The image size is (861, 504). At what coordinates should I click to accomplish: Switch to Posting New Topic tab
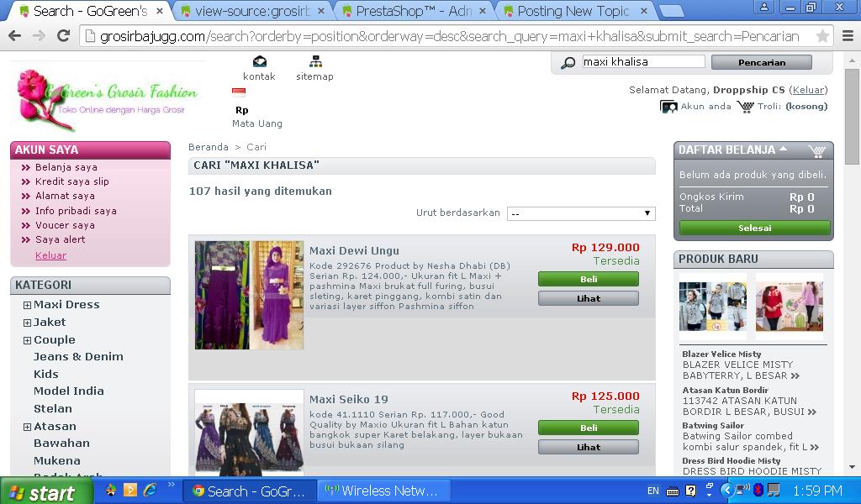573,11
